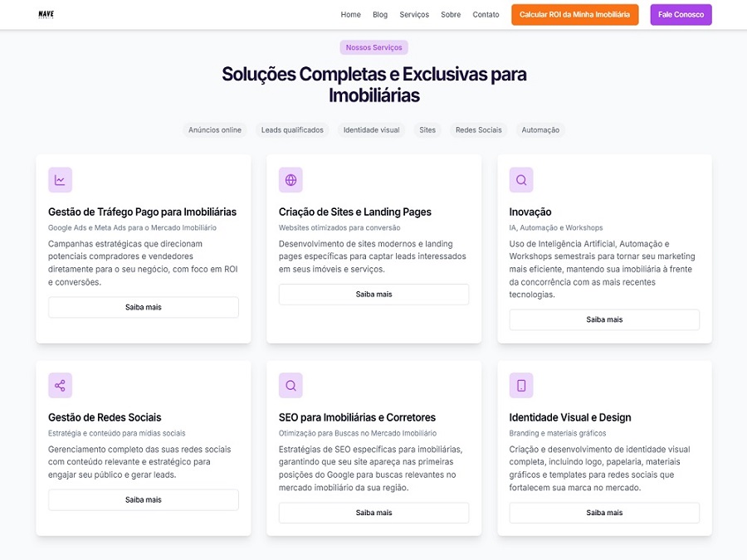Navigate to the Sobre section
This screenshot has height=560, width=747.
(x=451, y=15)
